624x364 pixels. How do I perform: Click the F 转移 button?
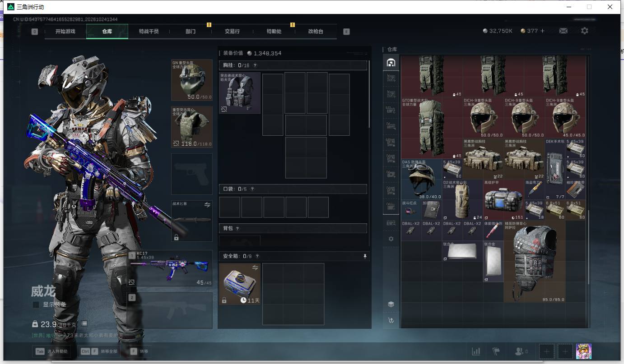140,351
